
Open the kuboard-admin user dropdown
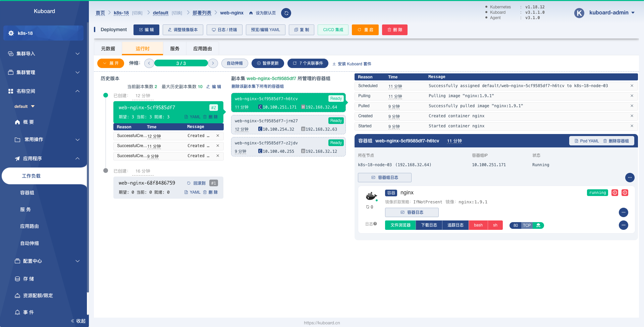coord(612,13)
